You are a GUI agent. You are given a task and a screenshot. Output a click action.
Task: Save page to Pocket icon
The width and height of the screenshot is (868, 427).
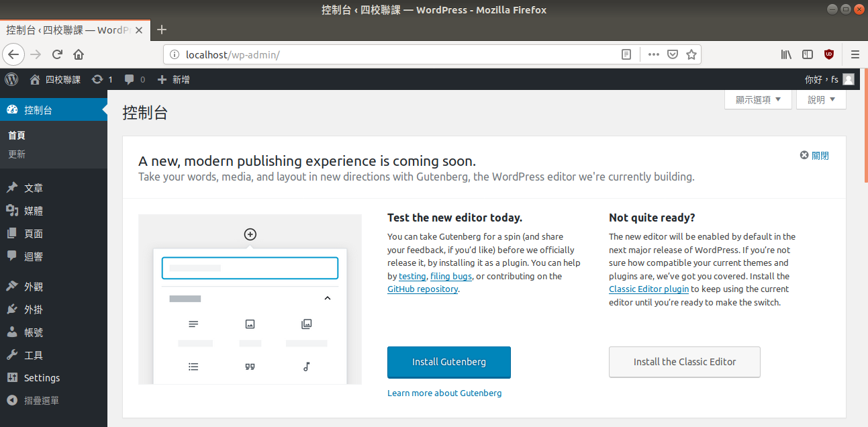click(672, 54)
